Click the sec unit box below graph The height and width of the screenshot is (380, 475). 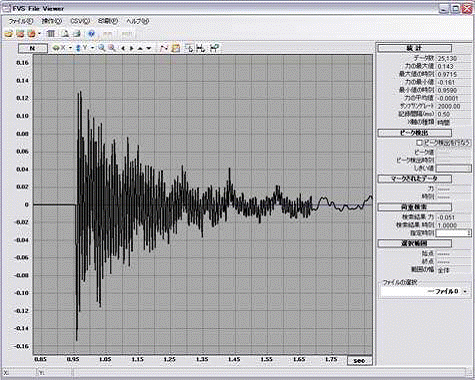pyautogui.click(x=359, y=361)
